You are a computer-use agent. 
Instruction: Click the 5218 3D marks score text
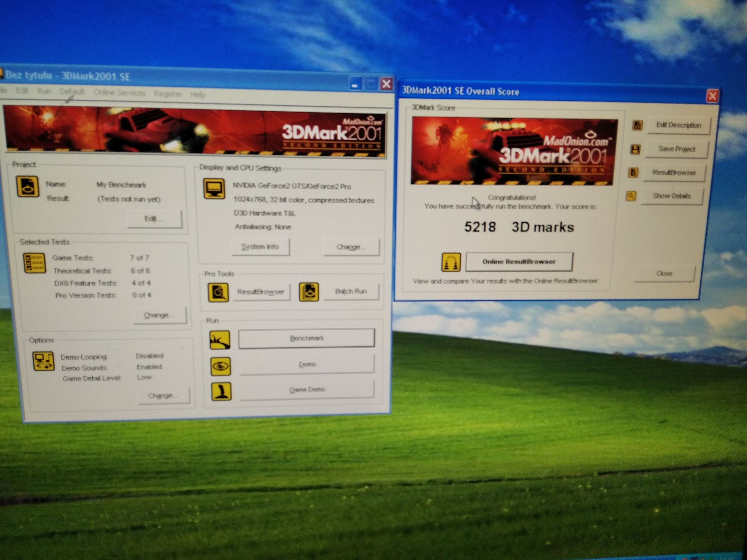coord(519,227)
